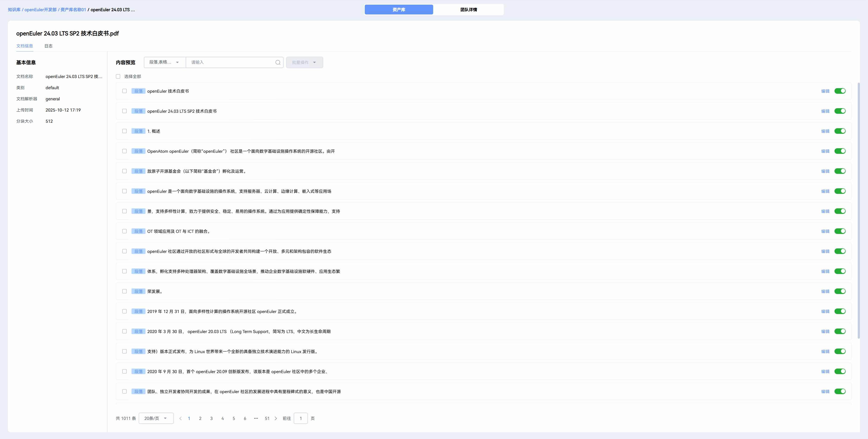Viewport: 868px width, 439px height.
Task: Click the 共 1011 条 total count text
Action: tap(126, 419)
